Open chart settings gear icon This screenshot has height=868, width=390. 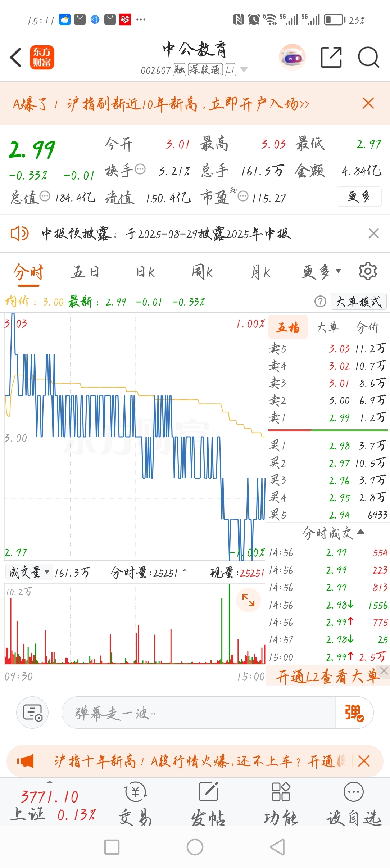pyautogui.click(x=368, y=271)
